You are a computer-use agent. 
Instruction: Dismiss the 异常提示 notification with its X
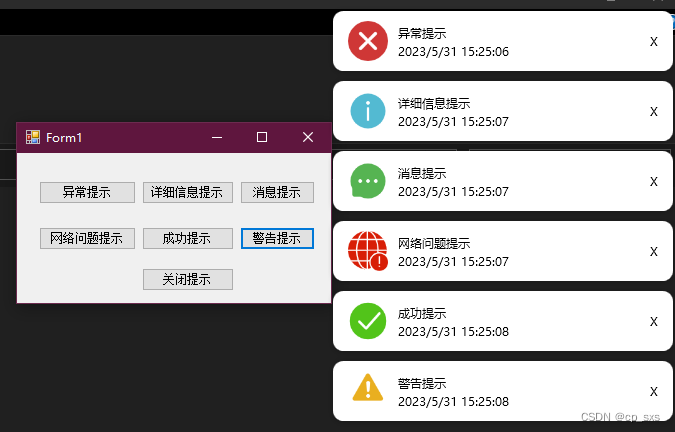pos(653,42)
